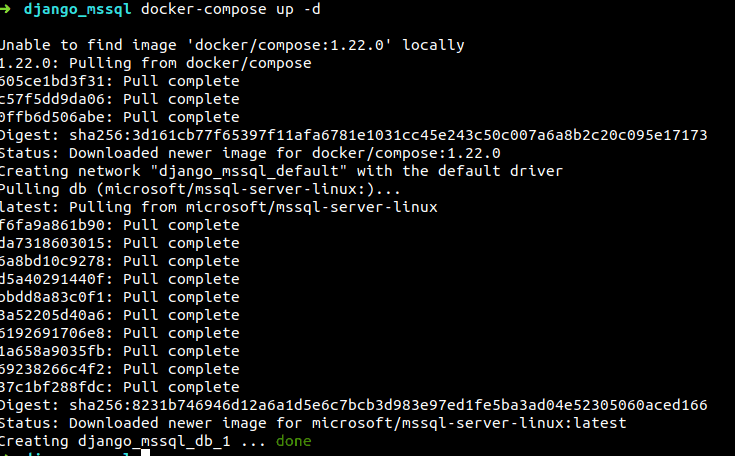
Task: Click the 'Pulling db (microsoft/mssql-server-linux:)' line
Action: pos(200,189)
